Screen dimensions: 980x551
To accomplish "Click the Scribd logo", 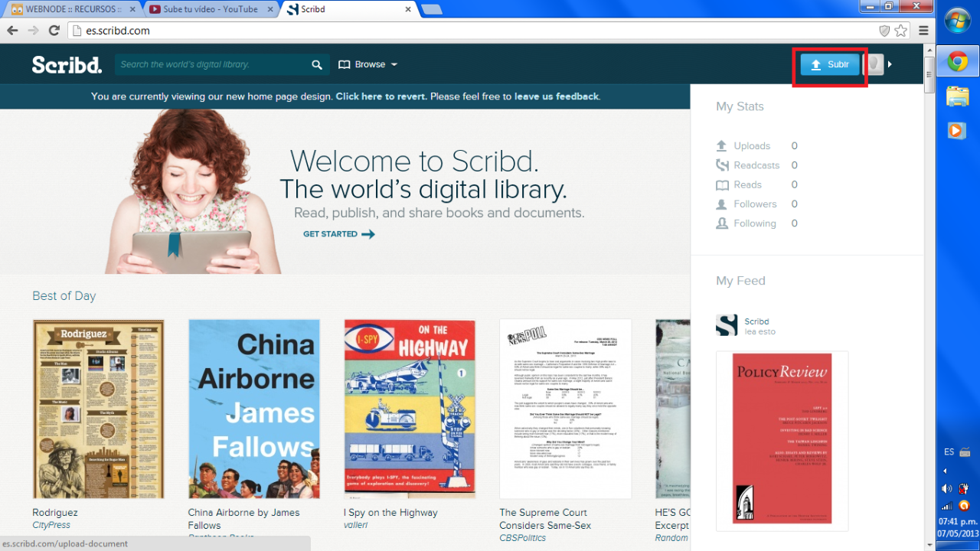I will pyautogui.click(x=67, y=65).
